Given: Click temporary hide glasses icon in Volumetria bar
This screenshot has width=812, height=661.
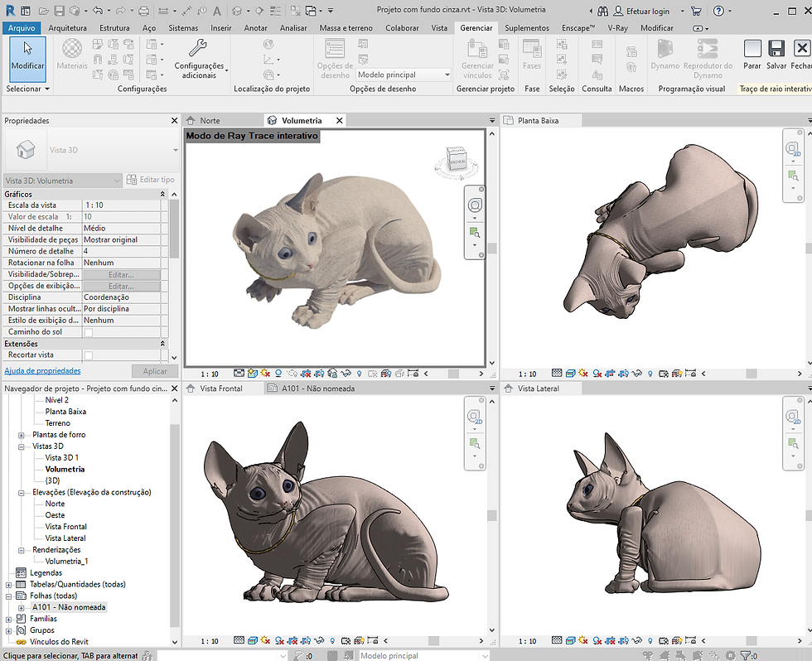Looking at the screenshot, I should 346,374.
